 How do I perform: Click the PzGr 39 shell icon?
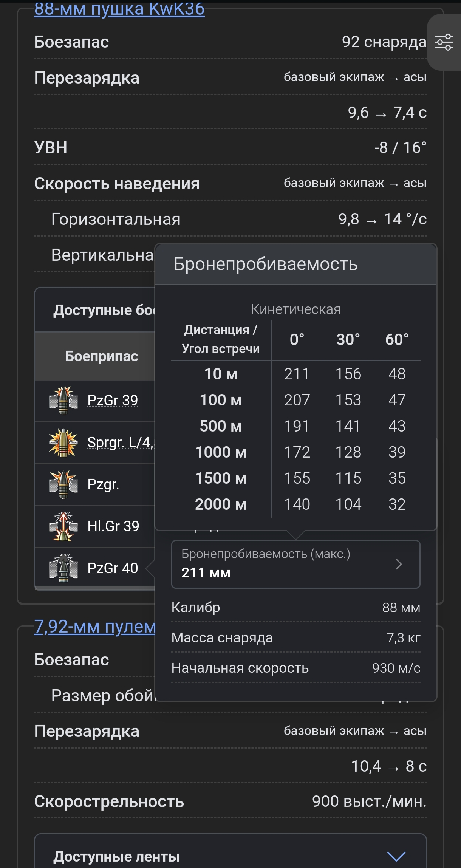pos(63,401)
